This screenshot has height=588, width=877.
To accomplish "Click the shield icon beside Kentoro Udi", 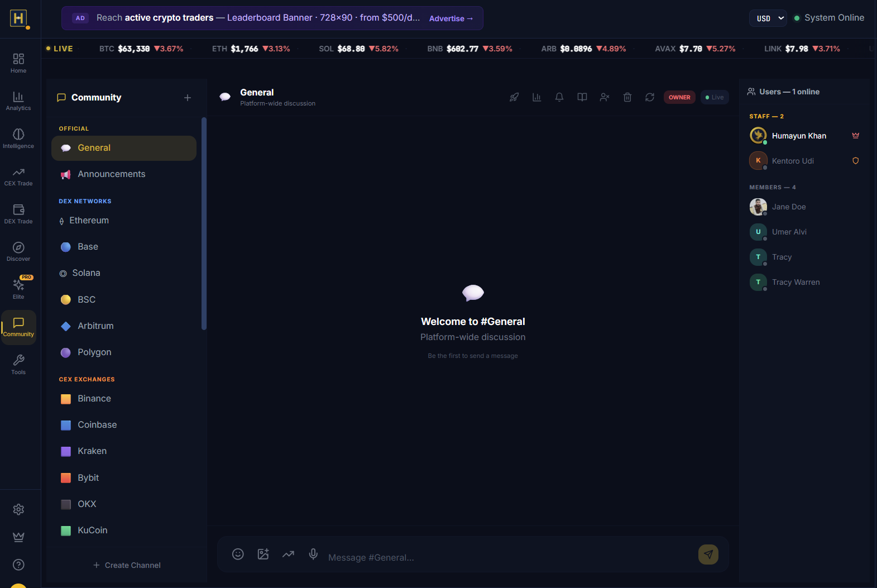I will click(855, 161).
